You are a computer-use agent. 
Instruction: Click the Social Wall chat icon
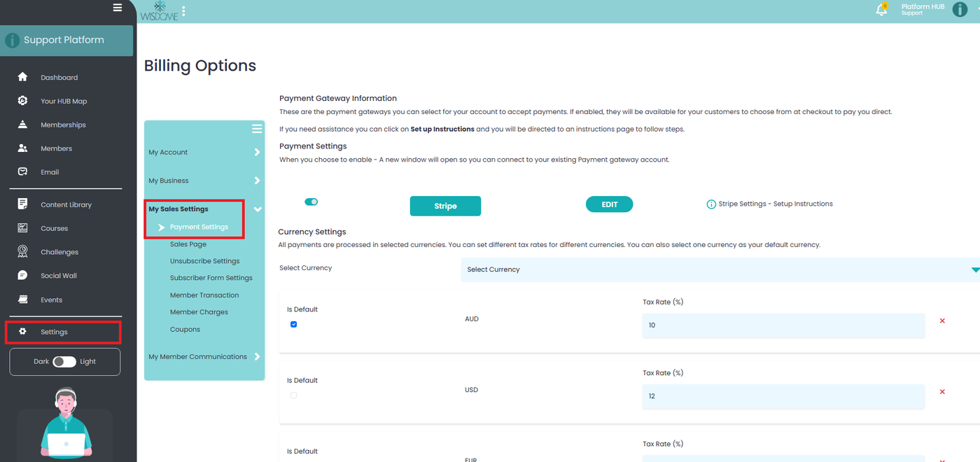click(22, 275)
